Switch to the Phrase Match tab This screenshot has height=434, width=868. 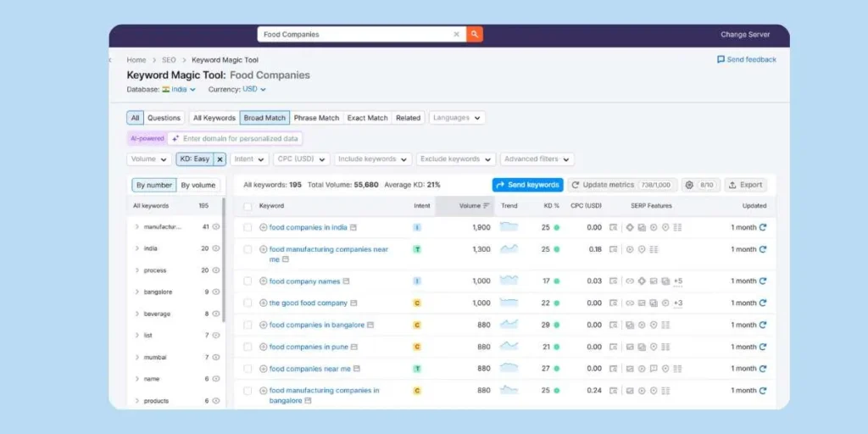tap(316, 118)
